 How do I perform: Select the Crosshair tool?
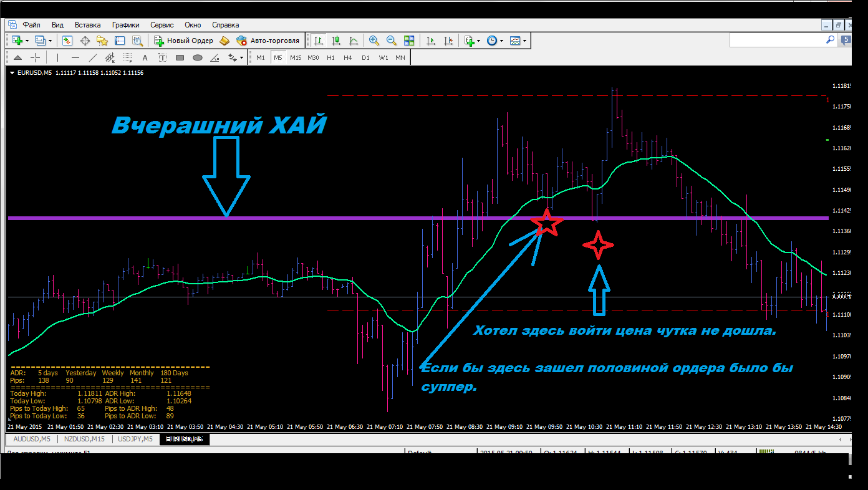tap(36, 58)
